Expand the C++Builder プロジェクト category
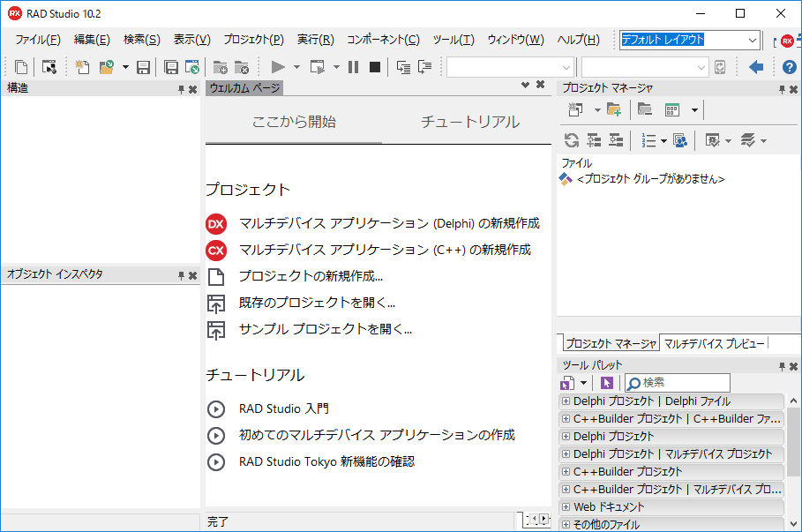 [566, 472]
